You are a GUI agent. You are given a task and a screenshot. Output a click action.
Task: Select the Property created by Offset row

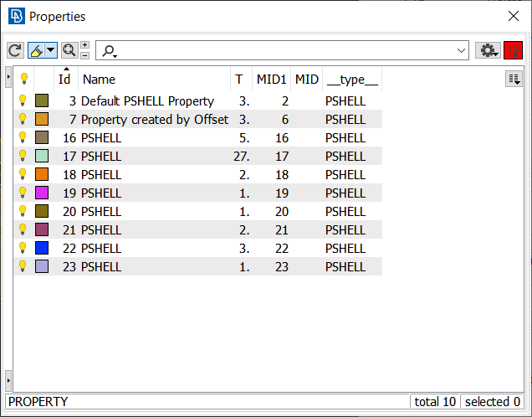pyautogui.click(x=155, y=119)
